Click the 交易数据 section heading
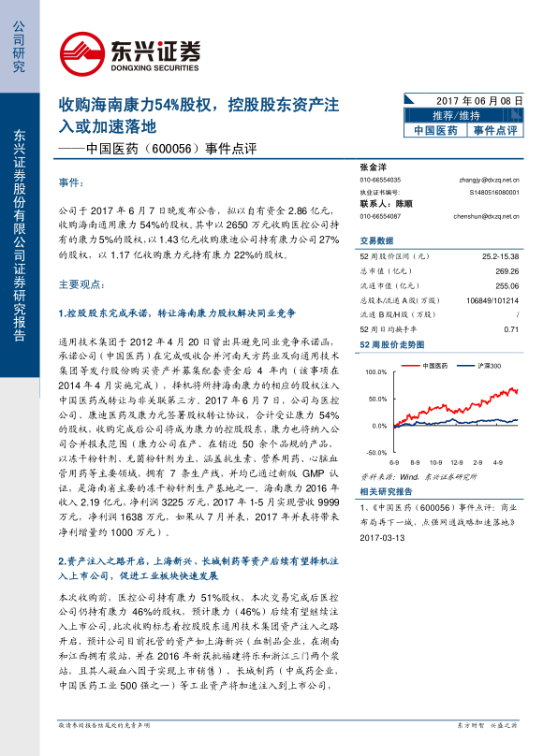This screenshot has height=756, width=558. [x=376, y=240]
